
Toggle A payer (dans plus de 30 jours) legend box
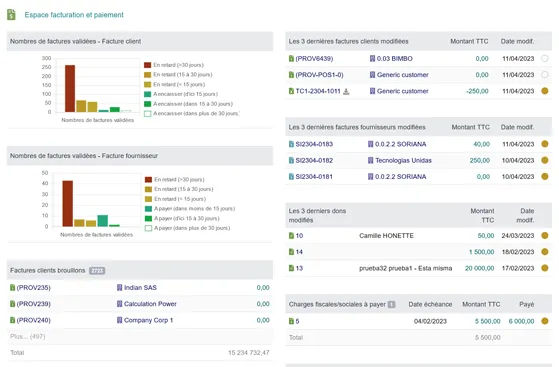(x=149, y=228)
